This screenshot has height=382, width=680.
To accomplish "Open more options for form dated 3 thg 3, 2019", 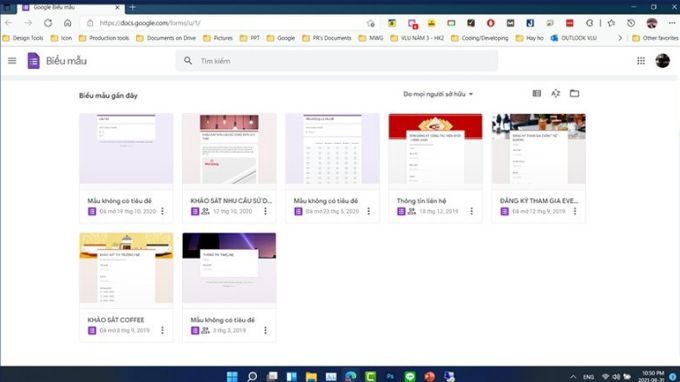I will (265, 330).
